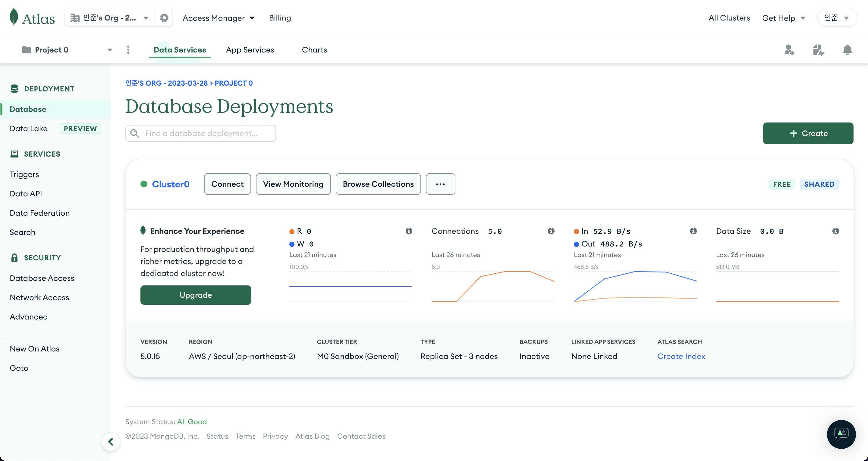The height and width of the screenshot is (461, 868).
Task: Click the Create Index link
Action: tap(681, 356)
